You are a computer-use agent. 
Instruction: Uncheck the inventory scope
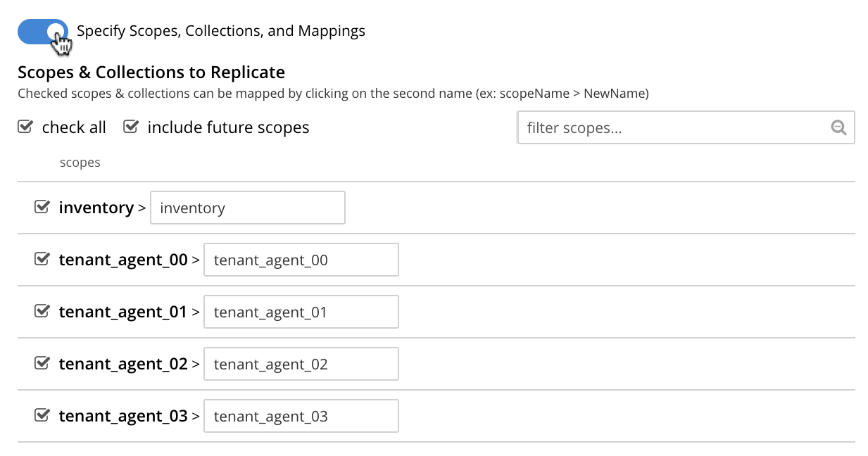pyautogui.click(x=42, y=205)
